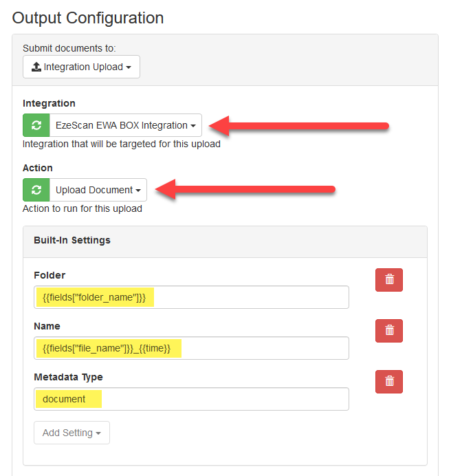Click the upload icon on Integration Upload

[x=36, y=67]
